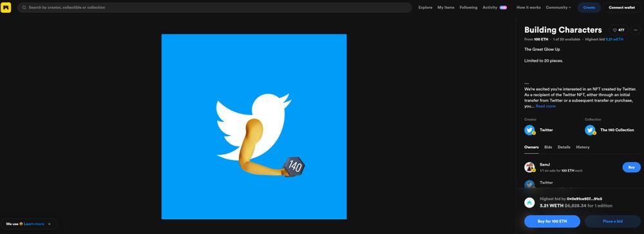The image size is (644, 234).
Task: Open cookie Learn more link
Action: (34, 224)
